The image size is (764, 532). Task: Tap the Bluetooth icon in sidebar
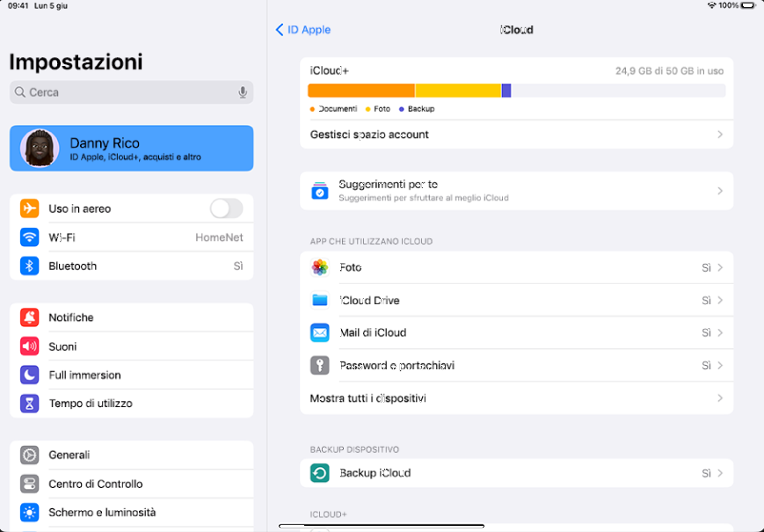[x=30, y=266]
